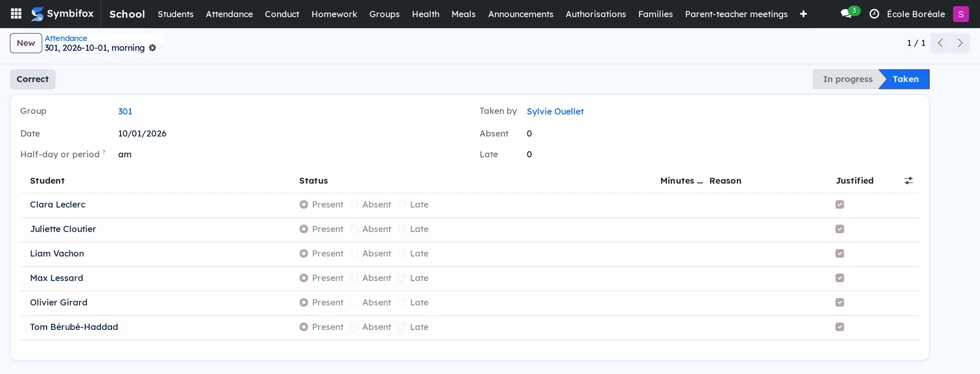
Task: Open the École Boréale company switcher
Action: click(x=916, y=13)
